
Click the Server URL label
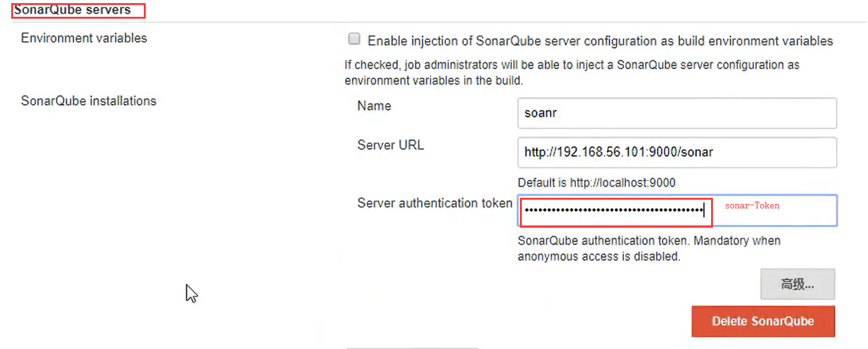(x=390, y=145)
